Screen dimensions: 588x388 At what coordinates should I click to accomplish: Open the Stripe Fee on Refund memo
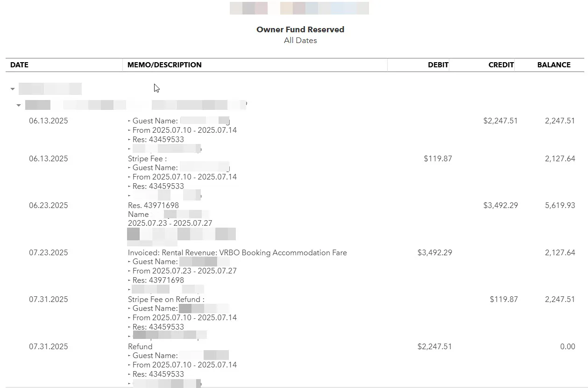(166, 299)
